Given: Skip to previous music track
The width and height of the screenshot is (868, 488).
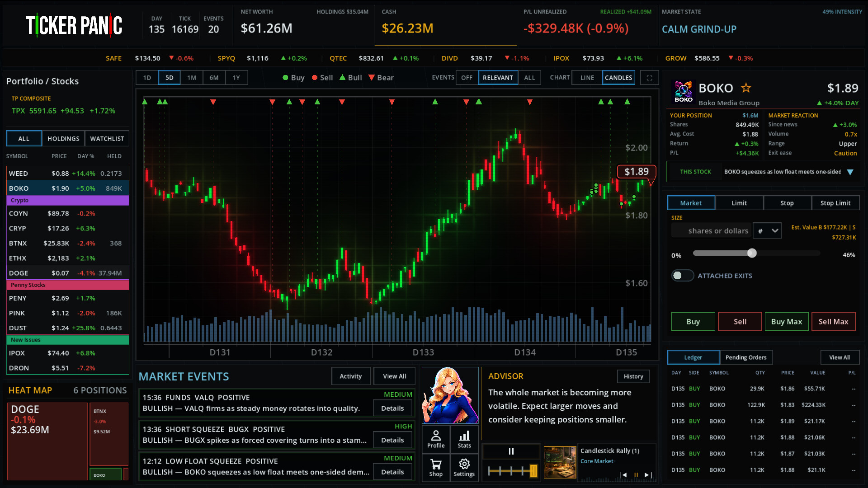Looking at the screenshot, I should 623,475.
